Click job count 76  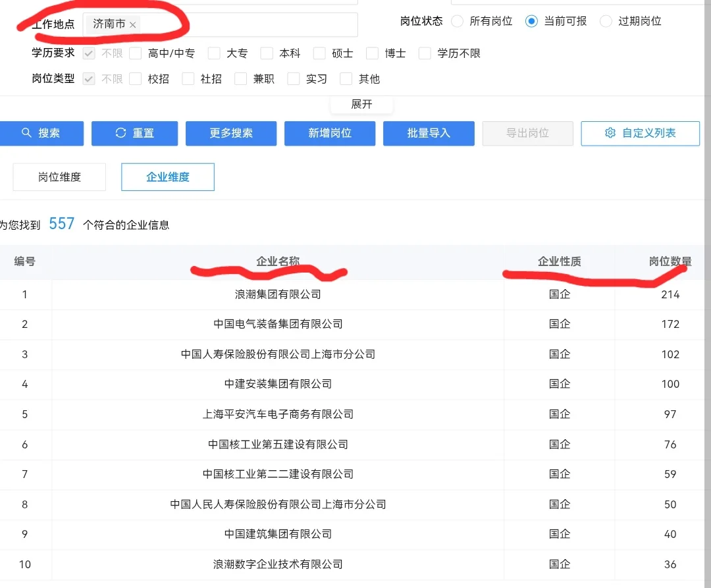tap(670, 444)
